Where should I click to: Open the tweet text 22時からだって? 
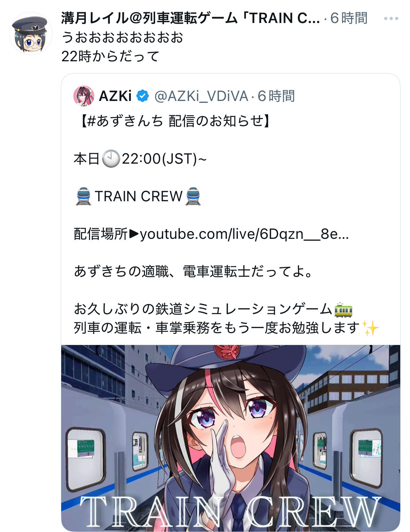click(111, 56)
